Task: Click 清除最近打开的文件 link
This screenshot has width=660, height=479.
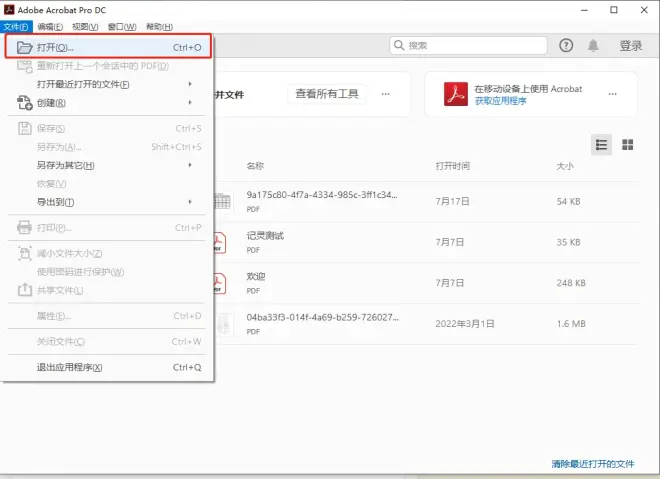Action: 592,464
